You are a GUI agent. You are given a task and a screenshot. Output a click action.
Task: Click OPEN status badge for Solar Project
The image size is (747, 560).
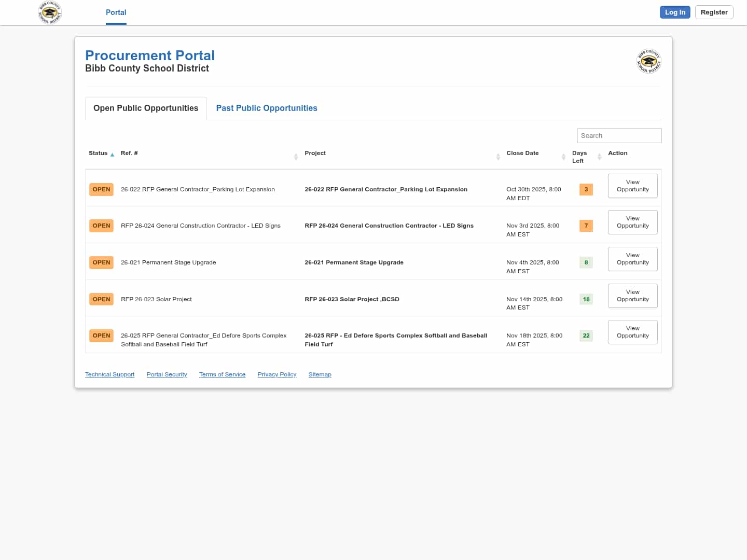pyautogui.click(x=101, y=299)
